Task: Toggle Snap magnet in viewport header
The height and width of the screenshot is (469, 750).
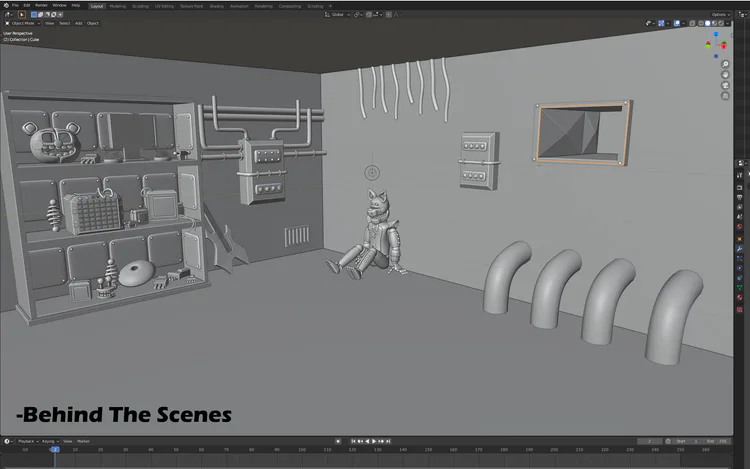Action: tap(369, 14)
